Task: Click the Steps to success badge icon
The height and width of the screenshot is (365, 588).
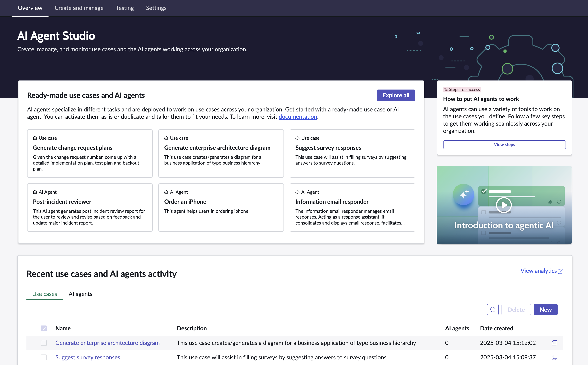Action: (x=446, y=90)
